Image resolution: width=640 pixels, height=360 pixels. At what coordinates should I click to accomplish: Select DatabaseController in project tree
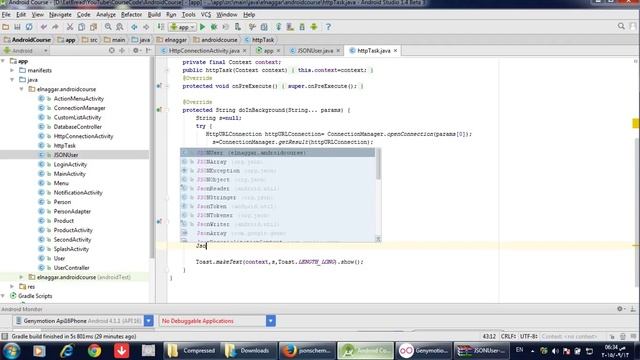coord(78,127)
